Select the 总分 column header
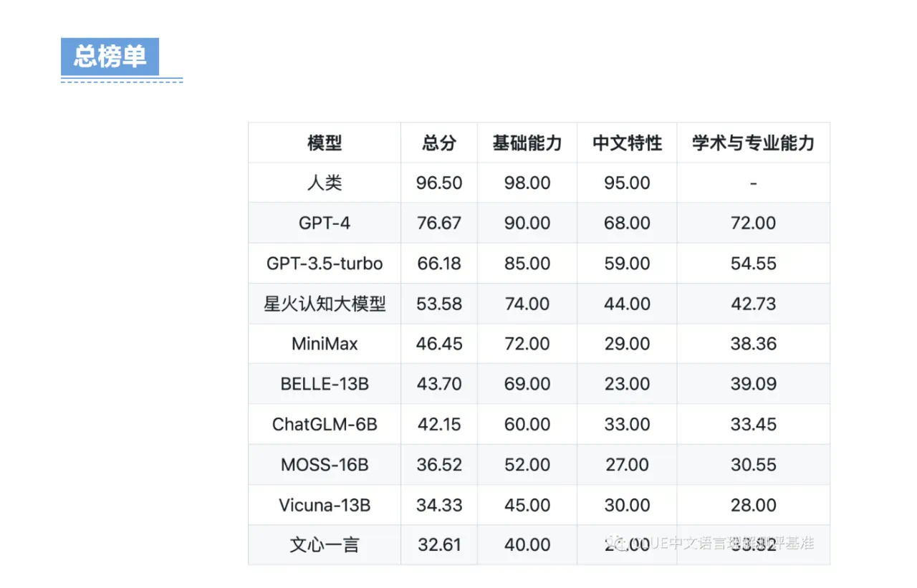 [439, 143]
